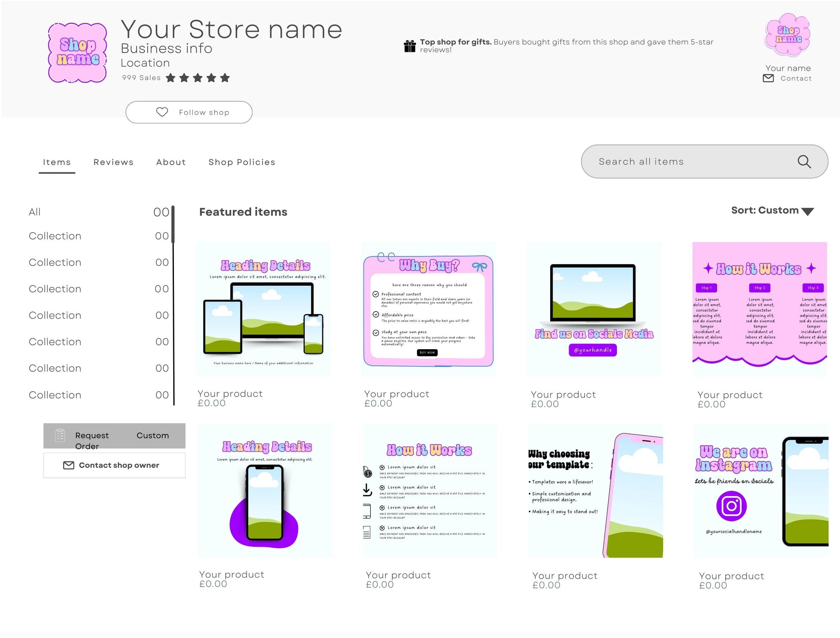Click the pink shop logo badge
Viewport: 840px width, 638px height.
pos(78,53)
